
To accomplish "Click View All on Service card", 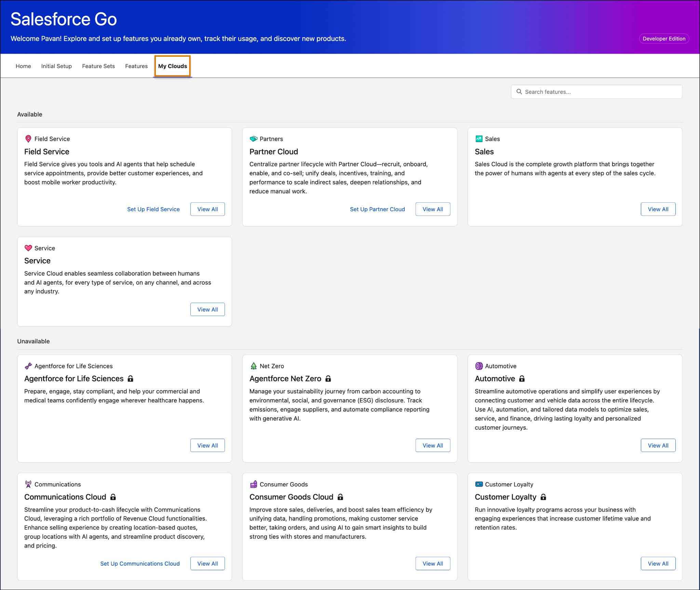I will tap(207, 309).
